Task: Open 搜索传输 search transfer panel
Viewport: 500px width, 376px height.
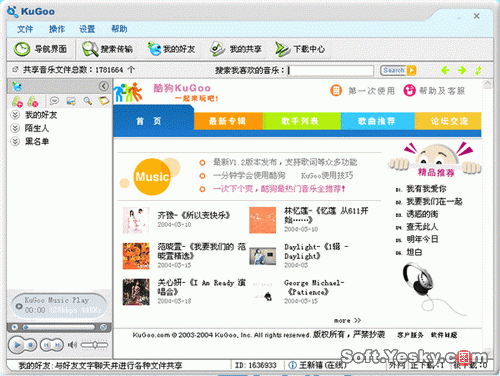Action: pos(108,49)
